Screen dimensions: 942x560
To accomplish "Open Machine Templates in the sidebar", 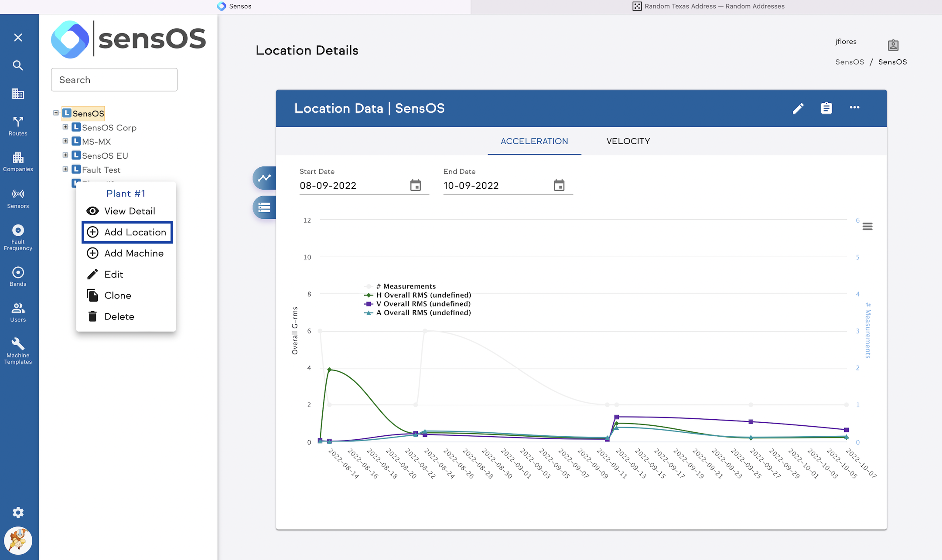I will click(x=18, y=351).
